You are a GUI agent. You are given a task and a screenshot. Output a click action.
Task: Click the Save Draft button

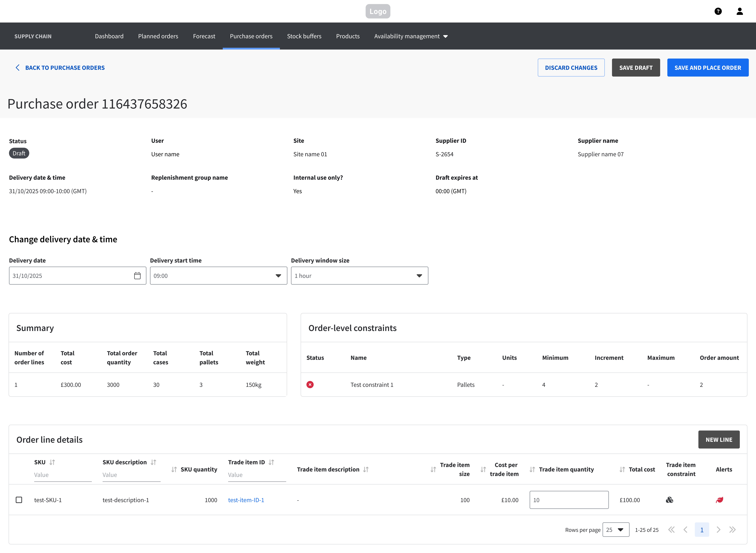point(636,68)
